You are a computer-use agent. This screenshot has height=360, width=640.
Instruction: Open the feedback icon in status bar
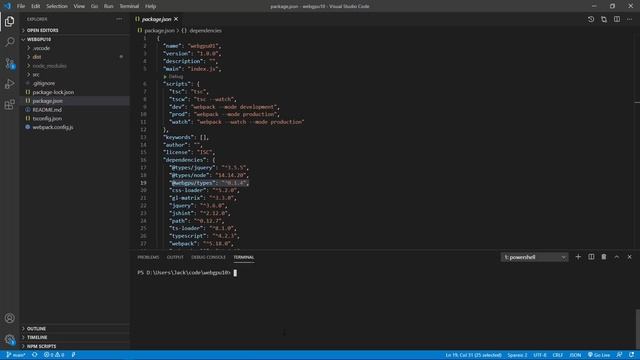619,355
